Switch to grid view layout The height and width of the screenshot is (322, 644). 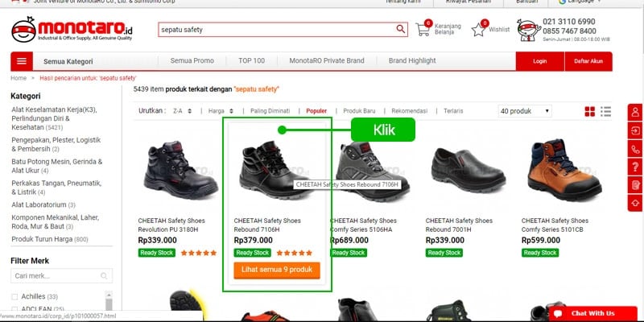590,111
